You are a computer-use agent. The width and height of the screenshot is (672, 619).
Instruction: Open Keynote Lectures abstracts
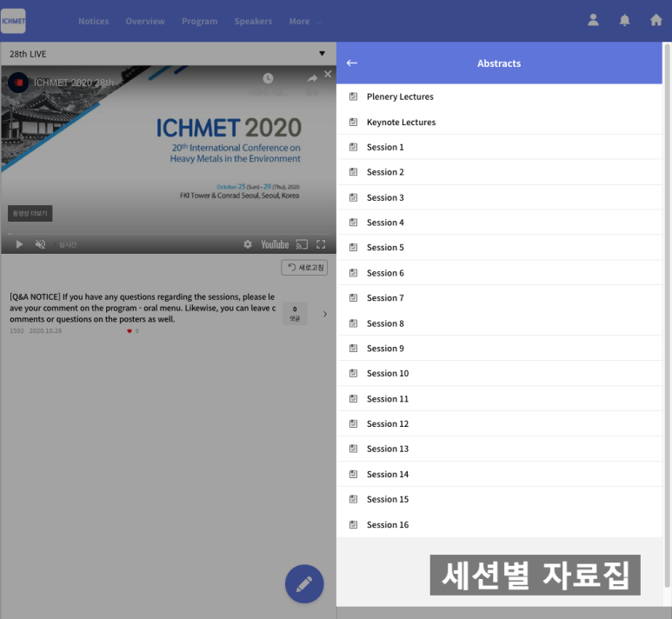coord(500,123)
